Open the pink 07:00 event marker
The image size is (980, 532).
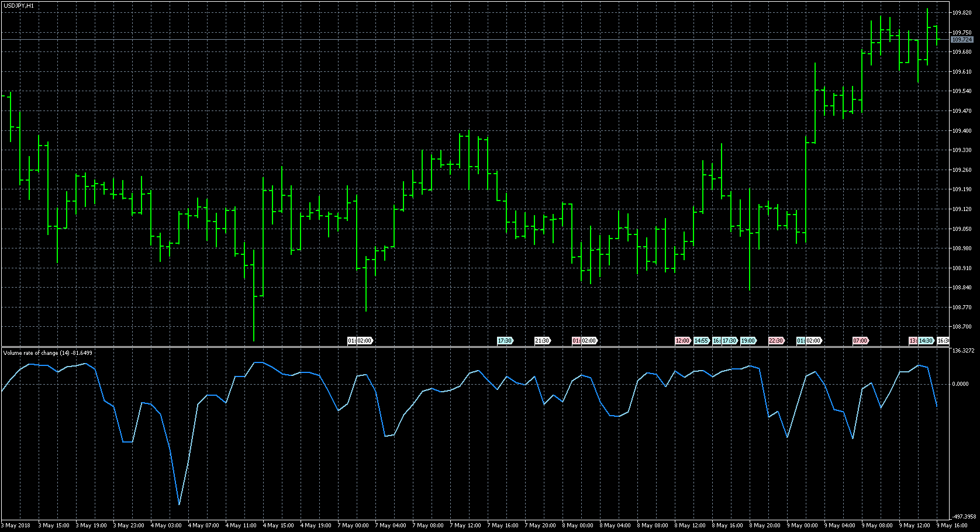(860, 341)
